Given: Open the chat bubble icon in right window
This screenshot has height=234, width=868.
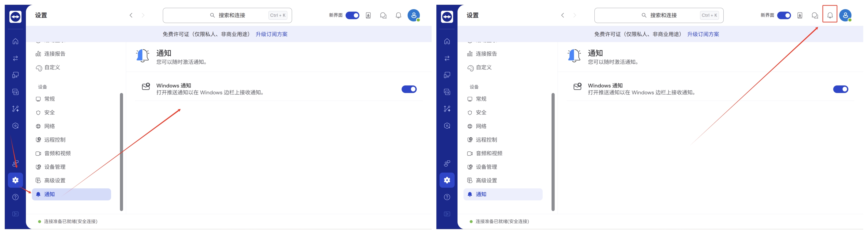Looking at the screenshot, I should pyautogui.click(x=815, y=16).
